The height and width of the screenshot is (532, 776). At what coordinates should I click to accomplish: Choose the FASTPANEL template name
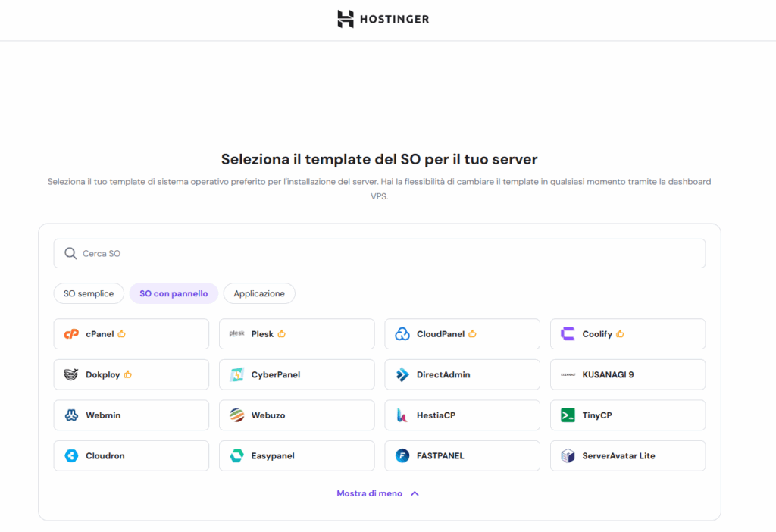440,455
